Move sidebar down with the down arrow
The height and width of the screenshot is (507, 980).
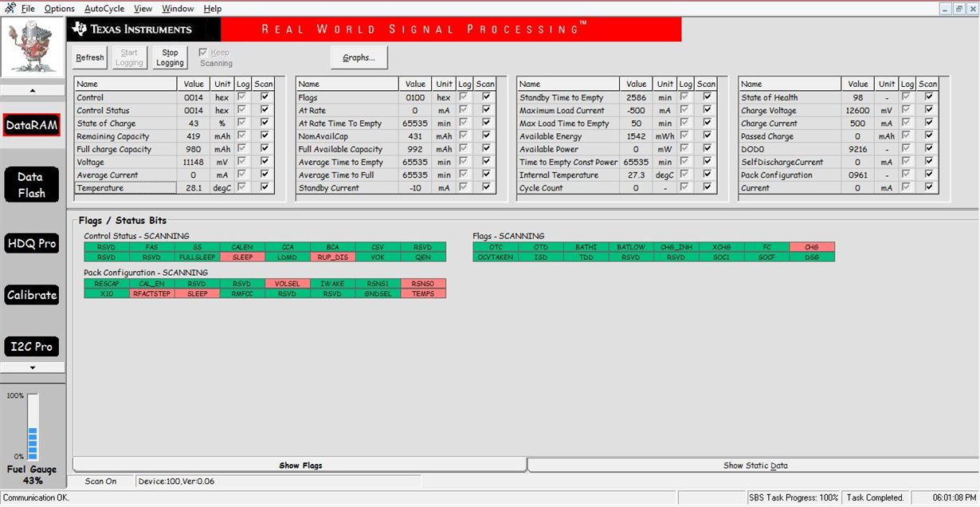[x=32, y=367]
